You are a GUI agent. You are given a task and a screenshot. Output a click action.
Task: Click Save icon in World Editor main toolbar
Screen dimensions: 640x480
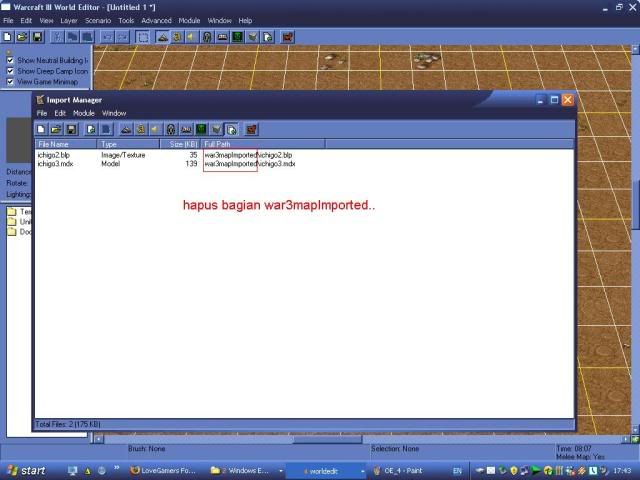[37, 37]
